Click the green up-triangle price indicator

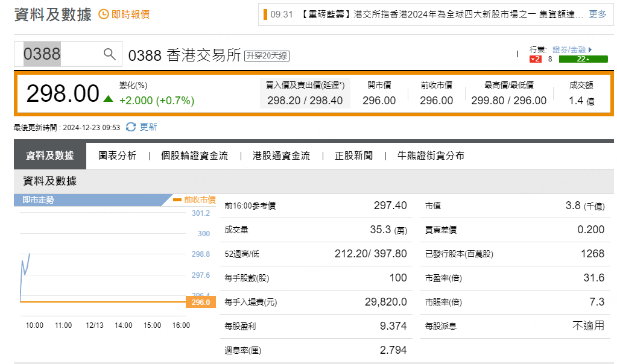(108, 99)
